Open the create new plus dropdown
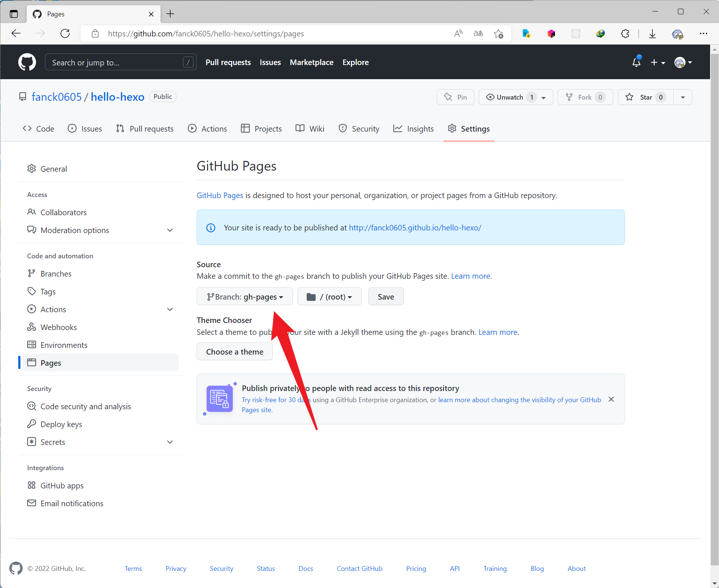Screen dimensions: 719x588 (658, 62)
